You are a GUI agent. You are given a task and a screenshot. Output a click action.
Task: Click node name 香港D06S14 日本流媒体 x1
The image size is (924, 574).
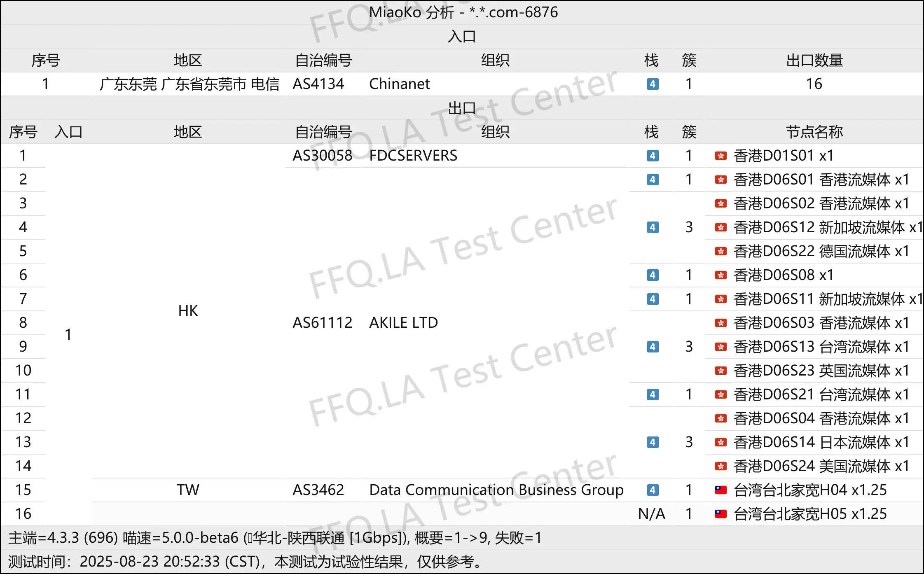(821, 442)
